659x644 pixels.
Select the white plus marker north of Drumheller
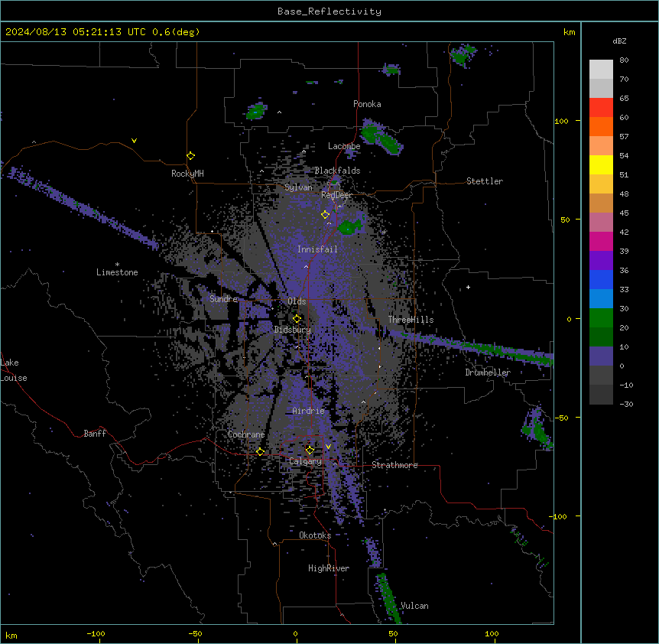[468, 287]
